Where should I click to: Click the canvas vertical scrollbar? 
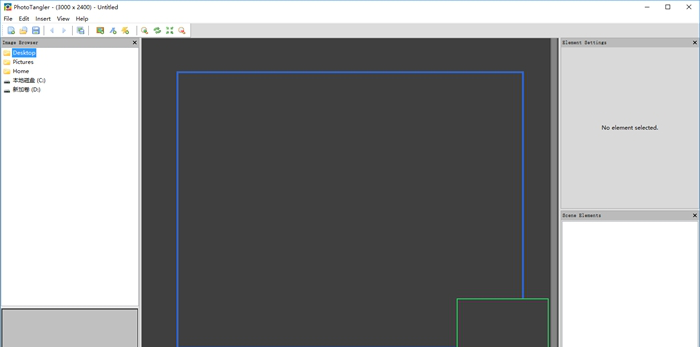click(554, 192)
